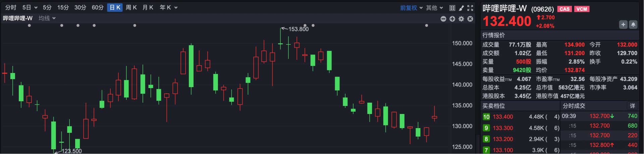644x154 pixels.
Task: Open the 5日 period dropdown
Action: point(30,7)
